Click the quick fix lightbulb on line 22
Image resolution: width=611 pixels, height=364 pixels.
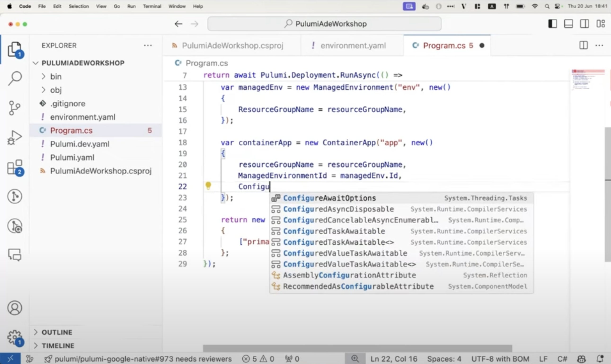point(208,186)
